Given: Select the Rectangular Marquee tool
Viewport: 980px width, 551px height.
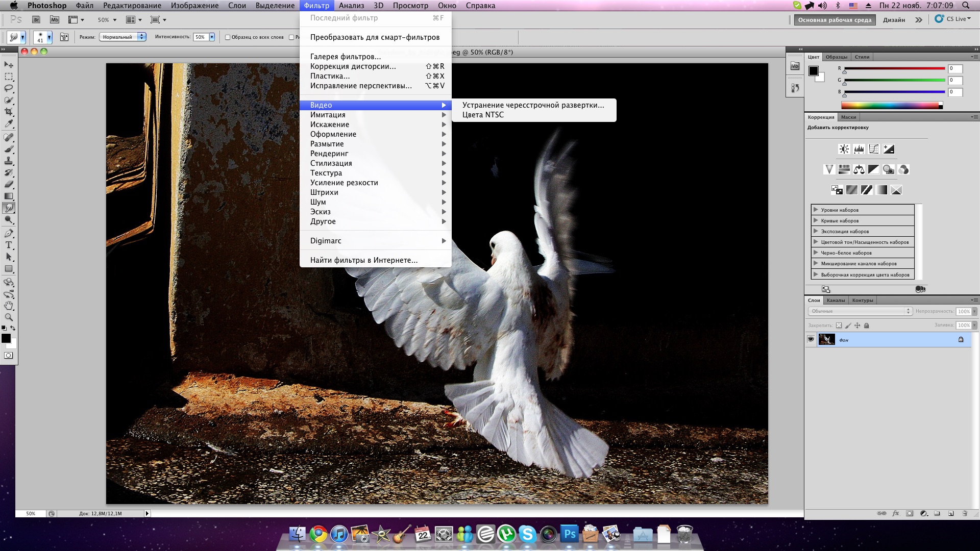Looking at the screenshot, I should (x=9, y=77).
